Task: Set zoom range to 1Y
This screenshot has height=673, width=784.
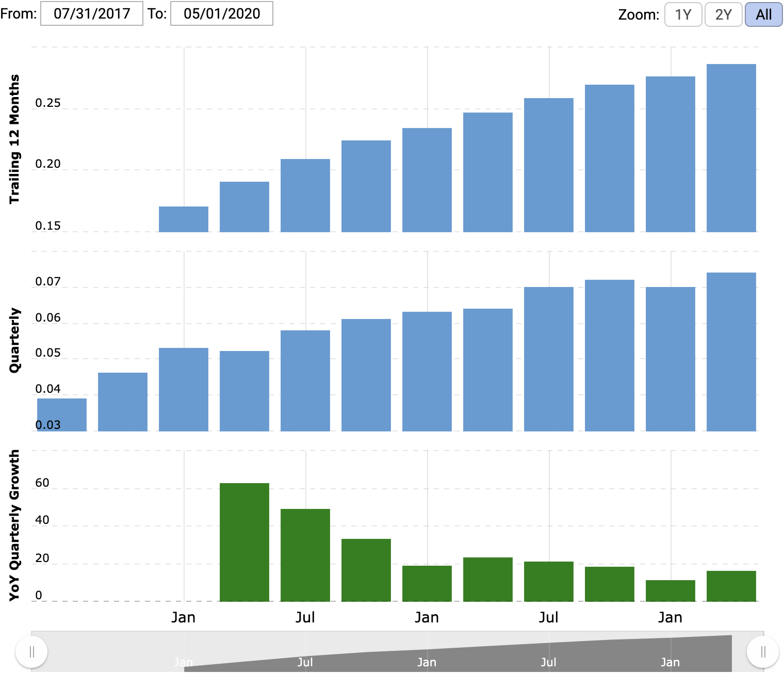Action: (x=683, y=14)
